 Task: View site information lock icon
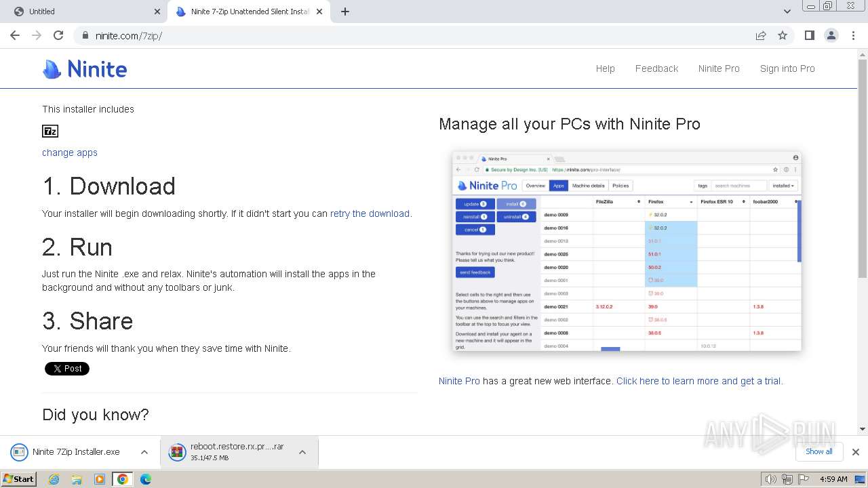(85, 35)
